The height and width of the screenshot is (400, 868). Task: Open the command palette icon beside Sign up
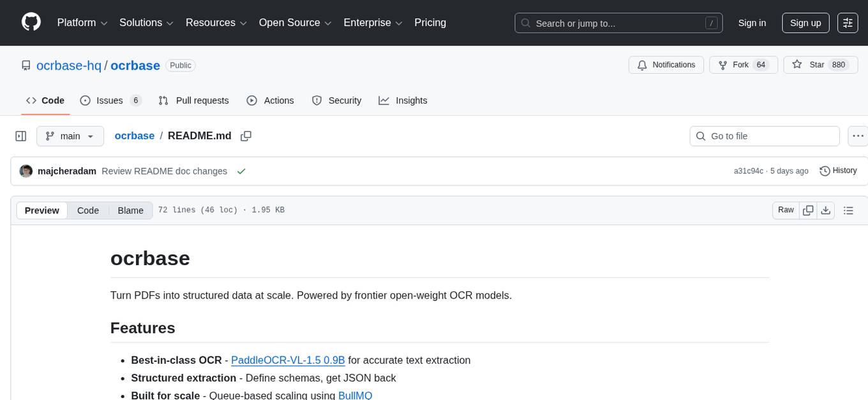click(848, 22)
